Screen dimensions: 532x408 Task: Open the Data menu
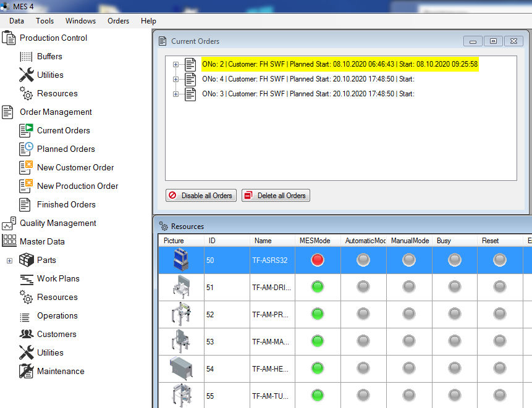[17, 21]
